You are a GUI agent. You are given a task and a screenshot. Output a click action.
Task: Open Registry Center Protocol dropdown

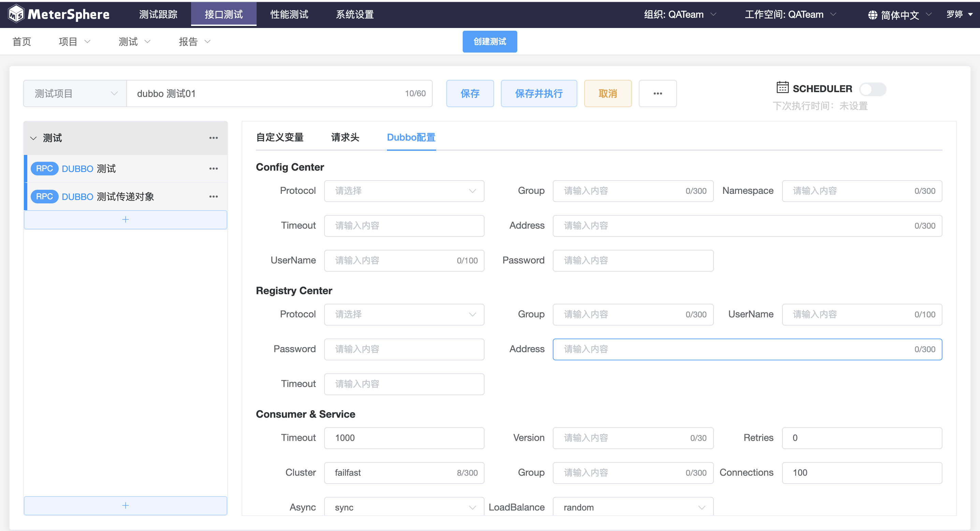[x=404, y=315]
